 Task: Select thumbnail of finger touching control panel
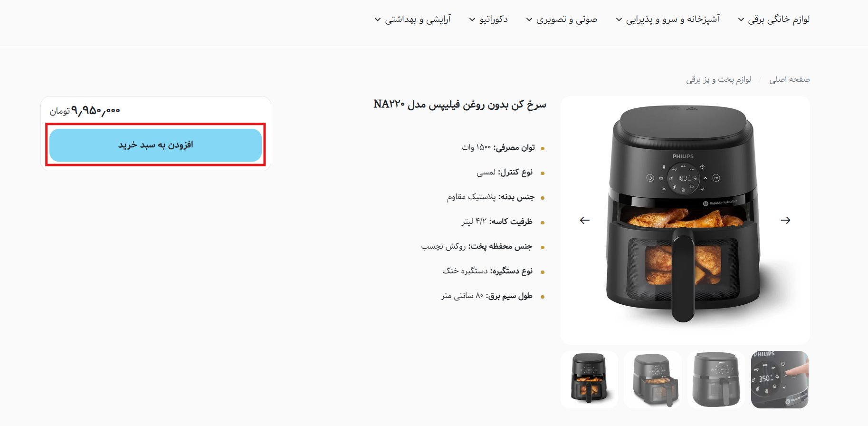point(780,379)
